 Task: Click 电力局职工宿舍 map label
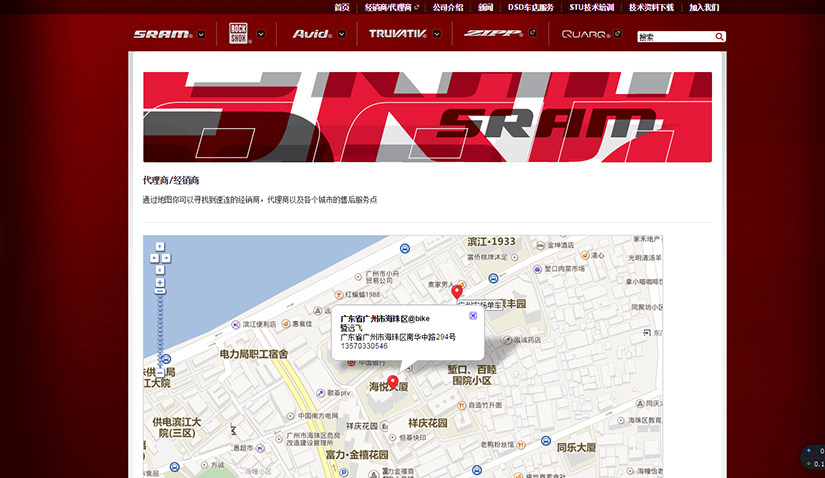[x=254, y=354]
